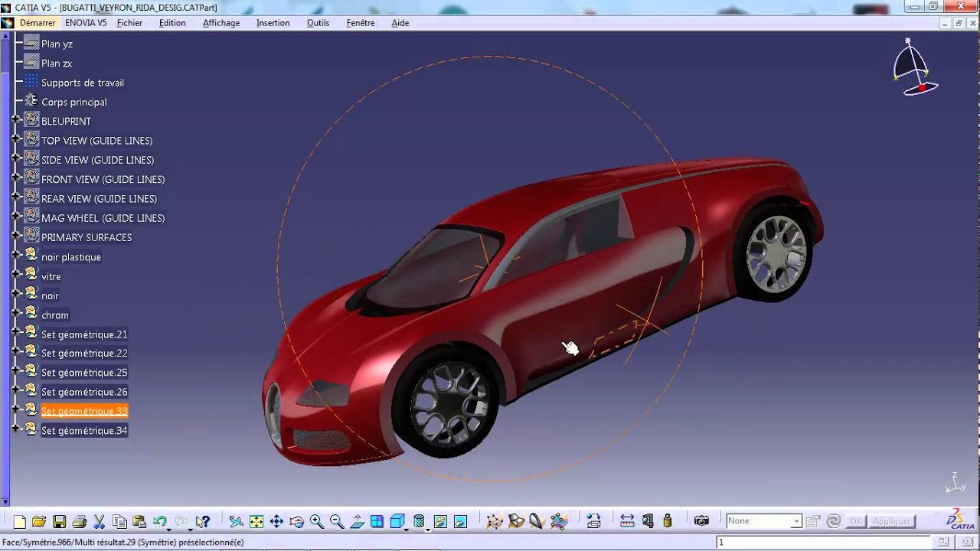The height and width of the screenshot is (551, 980).
Task: Click the Fit All In view icon
Action: 256,522
